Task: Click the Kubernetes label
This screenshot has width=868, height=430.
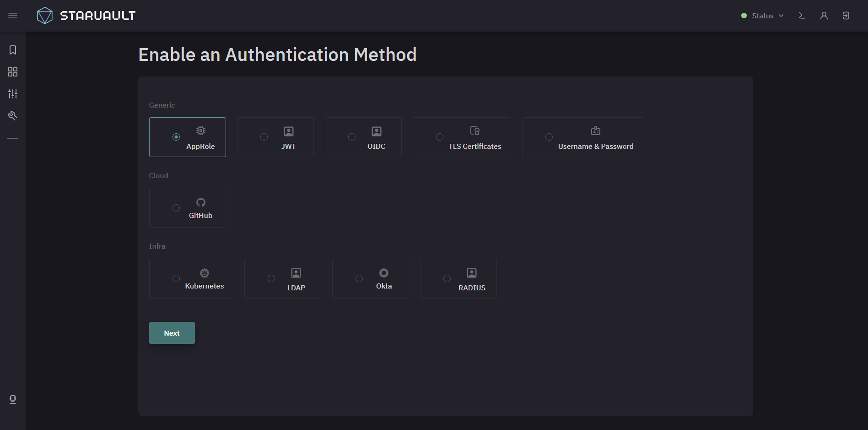Action: tap(205, 286)
